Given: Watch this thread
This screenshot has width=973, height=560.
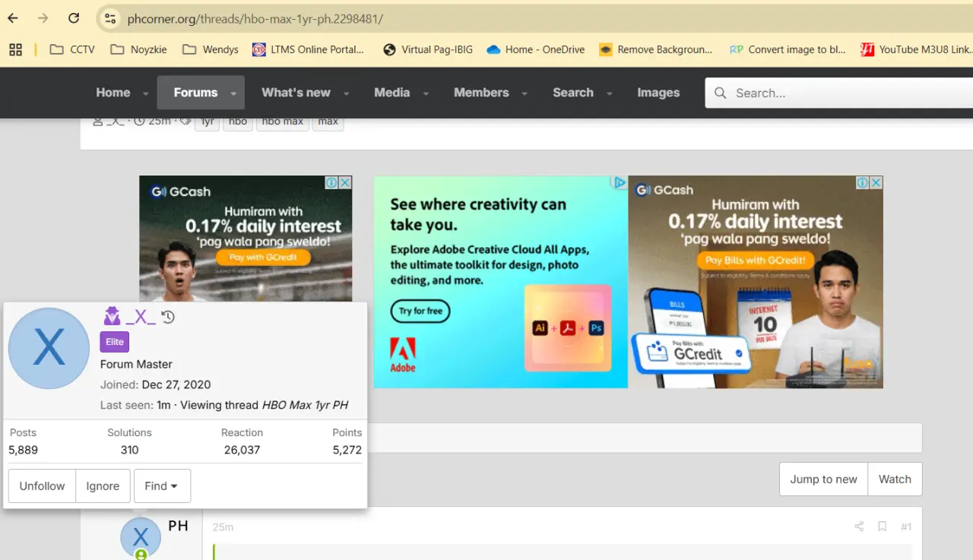Looking at the screenshot, I should [x=895, y=479].
